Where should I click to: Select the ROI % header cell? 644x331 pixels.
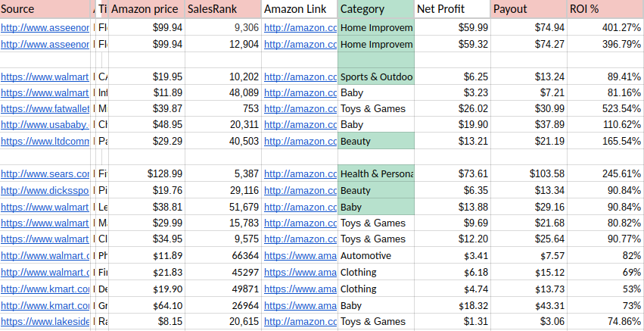(x=605, y=10)
